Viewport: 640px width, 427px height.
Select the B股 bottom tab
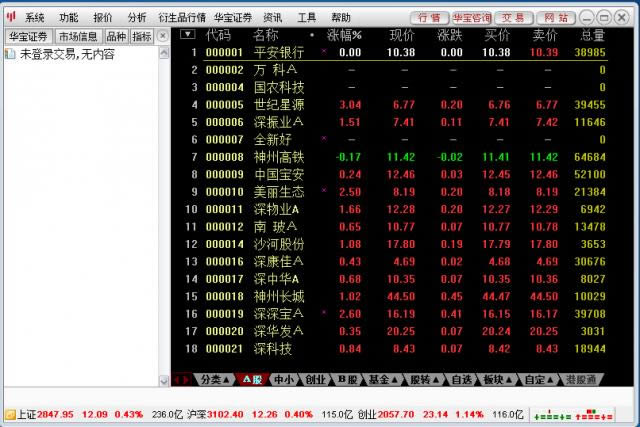[347, 380]
